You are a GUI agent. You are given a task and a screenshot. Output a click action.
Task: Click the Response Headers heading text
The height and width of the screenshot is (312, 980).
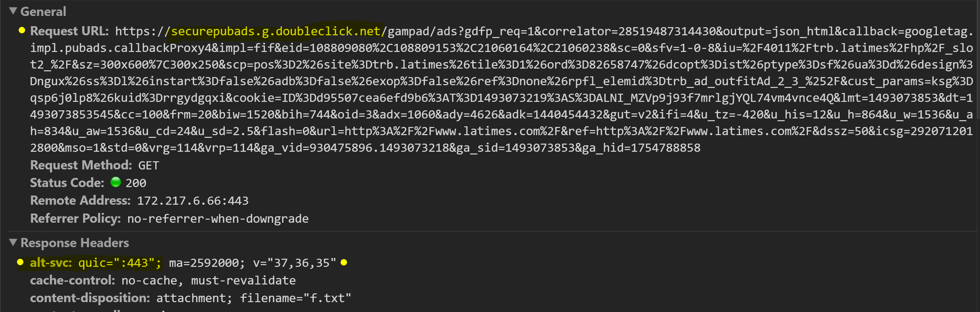tap(75, 243)
